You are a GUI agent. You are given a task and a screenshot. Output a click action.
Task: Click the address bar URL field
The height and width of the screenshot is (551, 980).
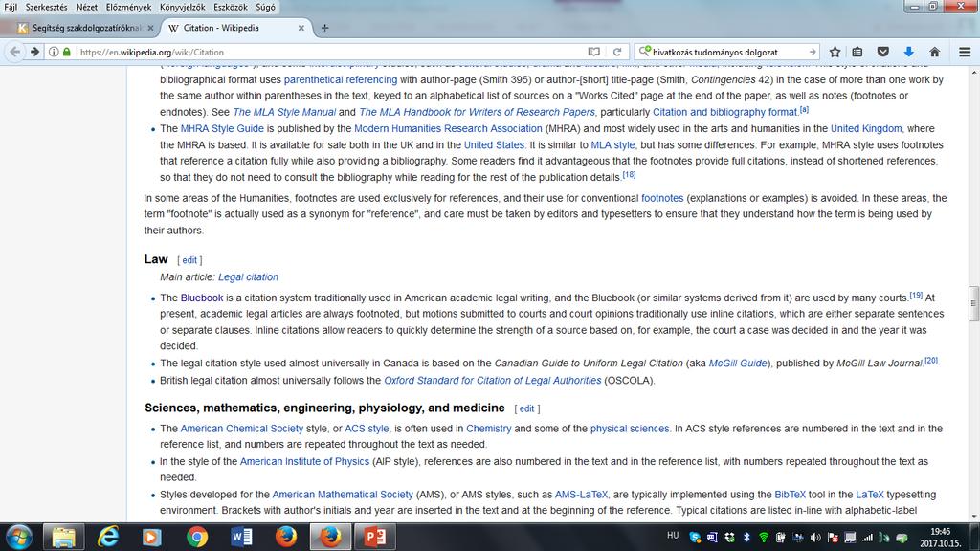click(x=331, y=52)
